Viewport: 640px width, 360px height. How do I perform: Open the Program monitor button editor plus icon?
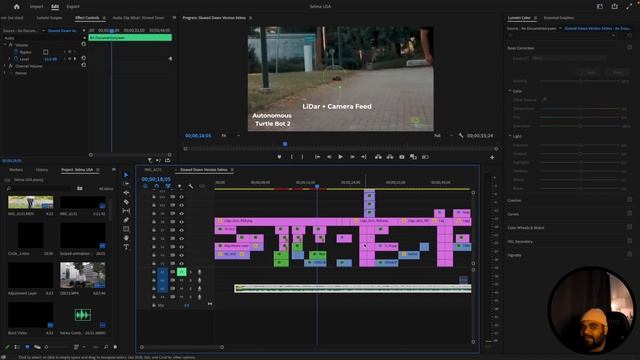(492, 157)
